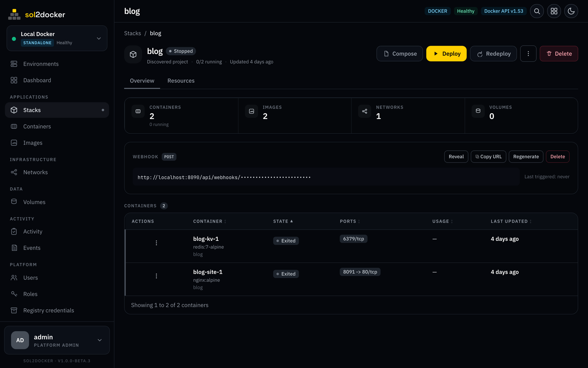
Task: Click the Containers stat card icon
Action: point(138,111)
